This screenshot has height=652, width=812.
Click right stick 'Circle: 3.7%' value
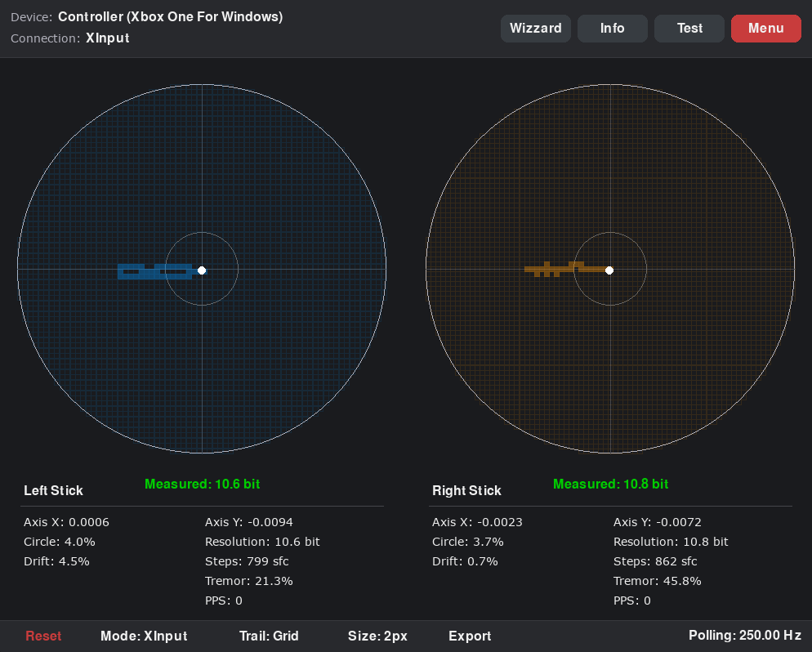pyautogui.click(x=468, y=542)
